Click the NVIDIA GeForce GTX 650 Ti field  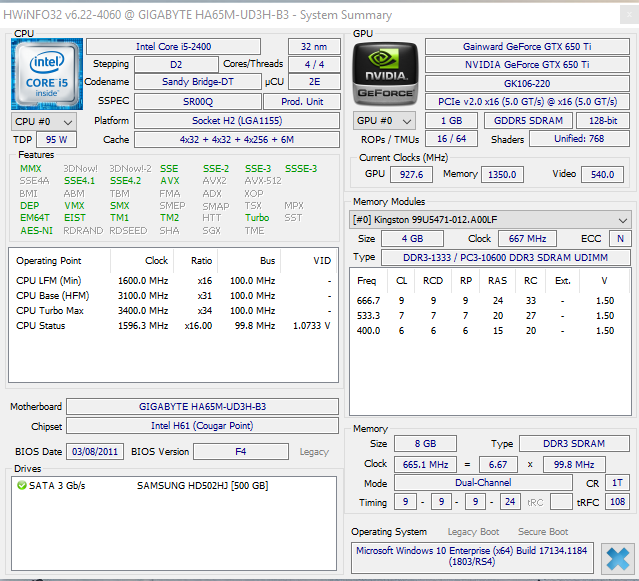527,65
